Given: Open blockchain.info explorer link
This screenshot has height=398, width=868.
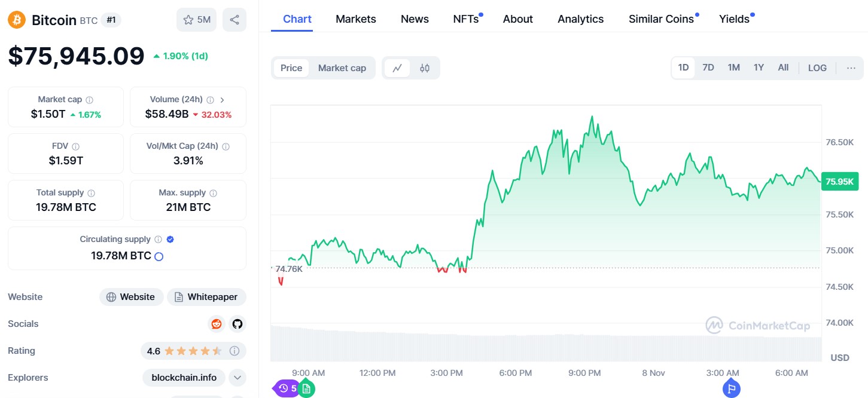Looking at the screenshot, I should 184,378.
